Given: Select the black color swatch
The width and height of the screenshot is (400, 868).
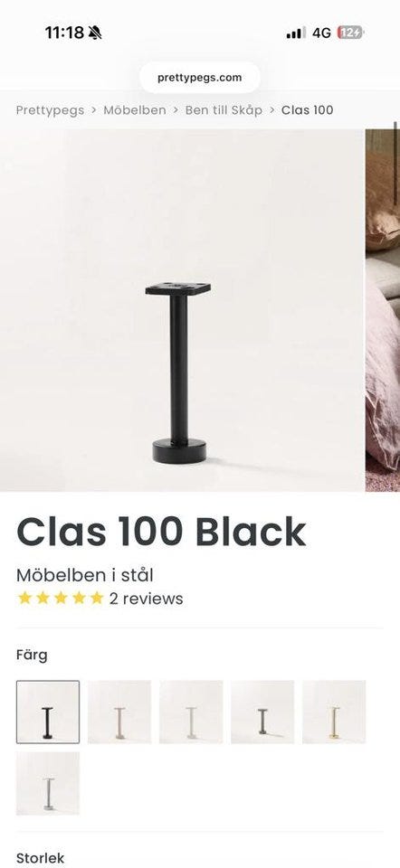Looking at the screenshot, I should click(48, 712).
